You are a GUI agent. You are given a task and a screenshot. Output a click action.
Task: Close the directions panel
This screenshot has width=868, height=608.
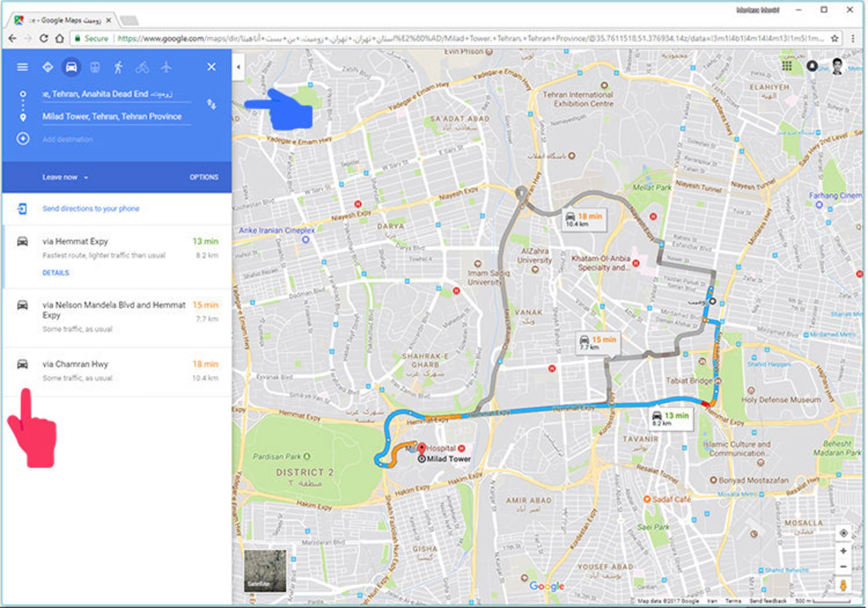[211, 67]
